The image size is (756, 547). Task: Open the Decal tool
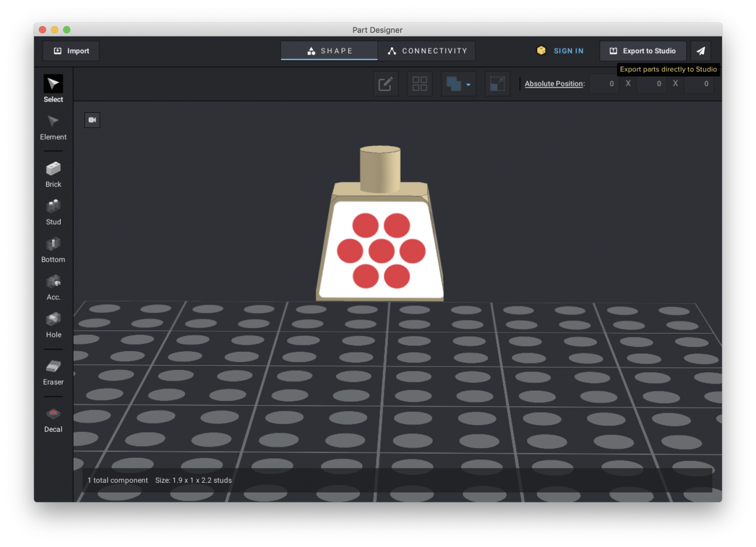click(53, 420)
